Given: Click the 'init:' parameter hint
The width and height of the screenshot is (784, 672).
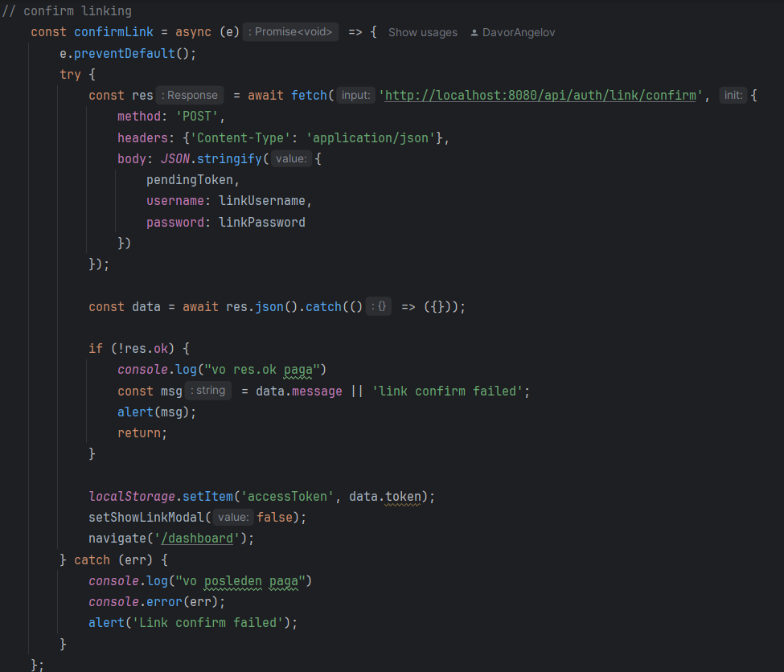Looking at the screenshot, I should point(733,96).
